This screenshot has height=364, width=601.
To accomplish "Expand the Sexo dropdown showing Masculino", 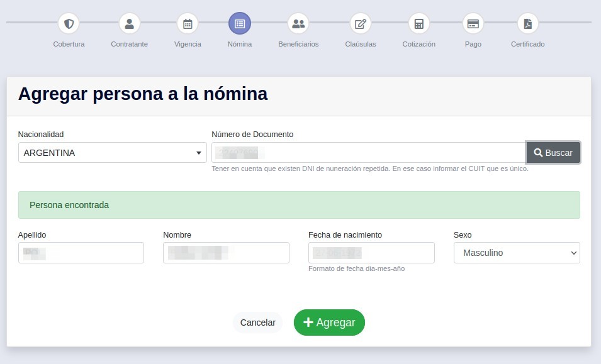I will coord(517,253).
